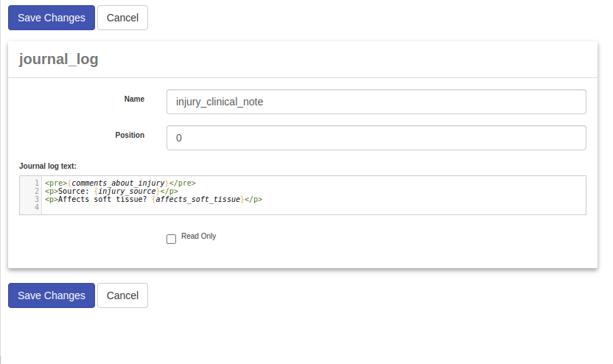The image size is (613, 364).
Task: Focus the Name field with injury_clinical_note
Action: pos(376,102)
